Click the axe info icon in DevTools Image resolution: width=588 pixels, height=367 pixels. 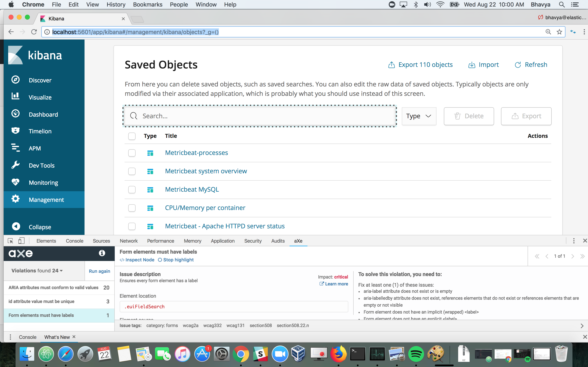(x=102, y=253)
